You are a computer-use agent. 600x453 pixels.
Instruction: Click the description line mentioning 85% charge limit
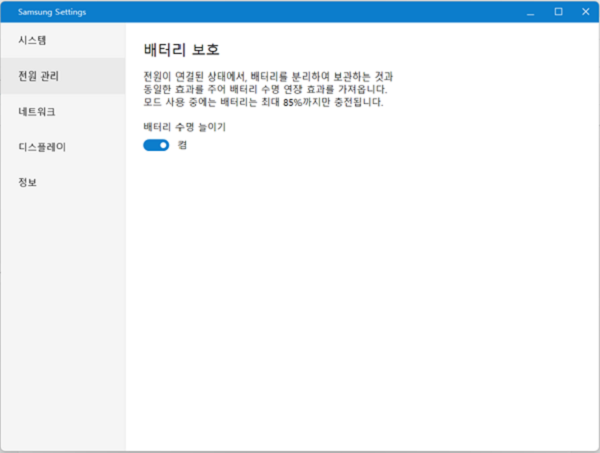click(263, 102)
